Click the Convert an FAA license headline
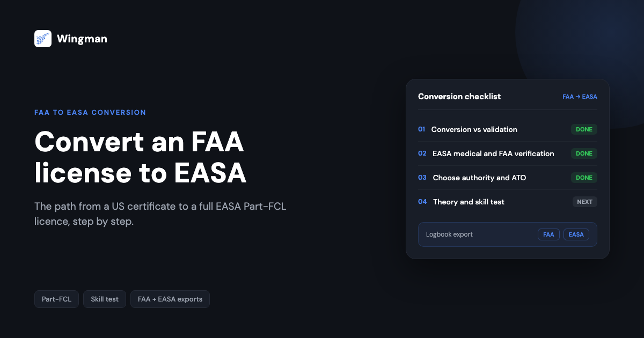This screenshot has width=644, height=338. 141,158
